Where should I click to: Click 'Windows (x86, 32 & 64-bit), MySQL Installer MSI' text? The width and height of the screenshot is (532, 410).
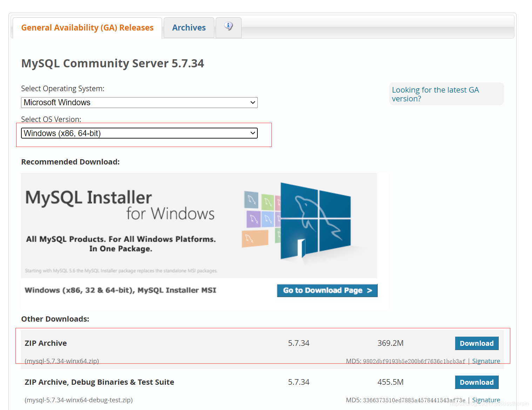pos(120,290)
